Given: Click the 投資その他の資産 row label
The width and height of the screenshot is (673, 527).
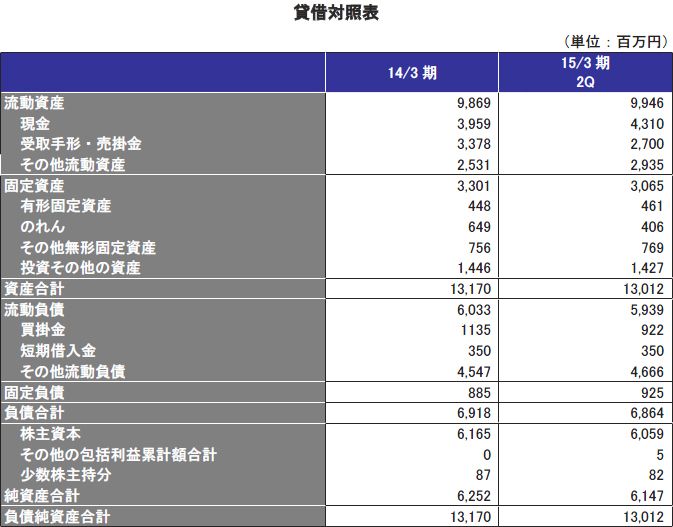Looking at the screenshot, I should tap(81, 268).
